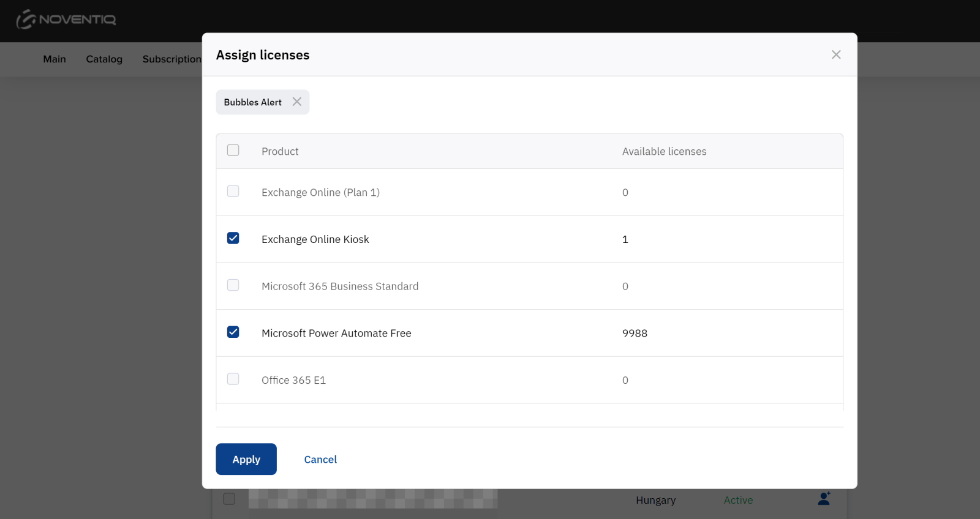The image size is (980, 519).
Task: Go to the Subscriptions menu tab
Action: click(172, 59)
